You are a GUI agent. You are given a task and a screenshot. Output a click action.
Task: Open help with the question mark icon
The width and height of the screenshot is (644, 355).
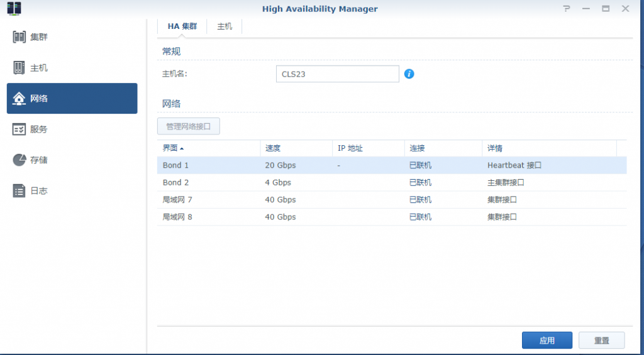click(x=567, y=9)
